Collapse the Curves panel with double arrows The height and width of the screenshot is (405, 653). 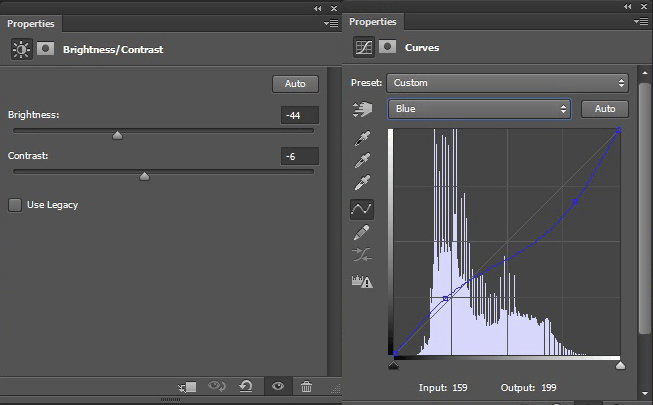628,6
